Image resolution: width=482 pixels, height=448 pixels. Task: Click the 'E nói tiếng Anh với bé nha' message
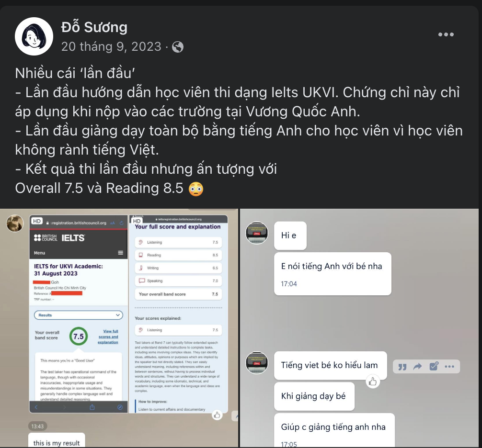pyautogui.click(x=333, y=274)
